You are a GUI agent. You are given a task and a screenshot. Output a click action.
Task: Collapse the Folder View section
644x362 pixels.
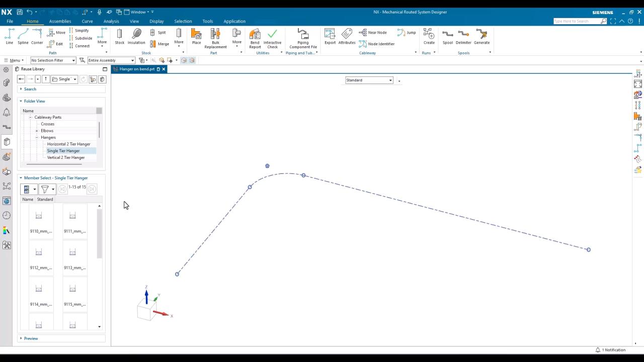[x=21, y=101]
